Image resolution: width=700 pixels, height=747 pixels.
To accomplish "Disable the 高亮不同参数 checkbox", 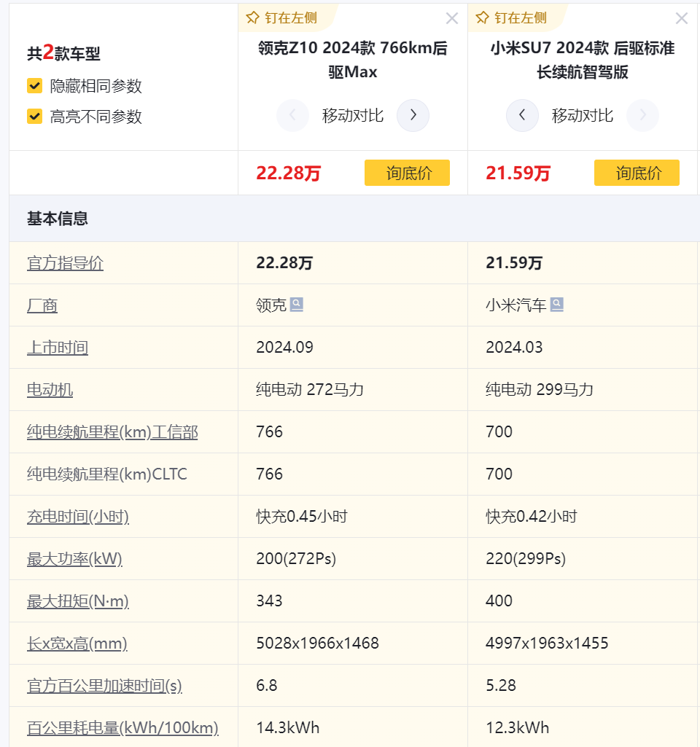I will 33,116.
